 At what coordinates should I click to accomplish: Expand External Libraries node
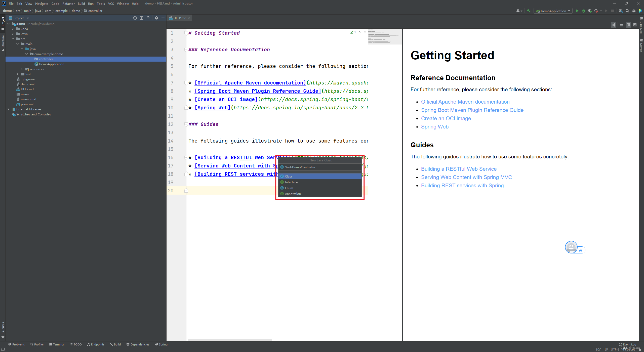pyautogui.click(x=8, y=109)
